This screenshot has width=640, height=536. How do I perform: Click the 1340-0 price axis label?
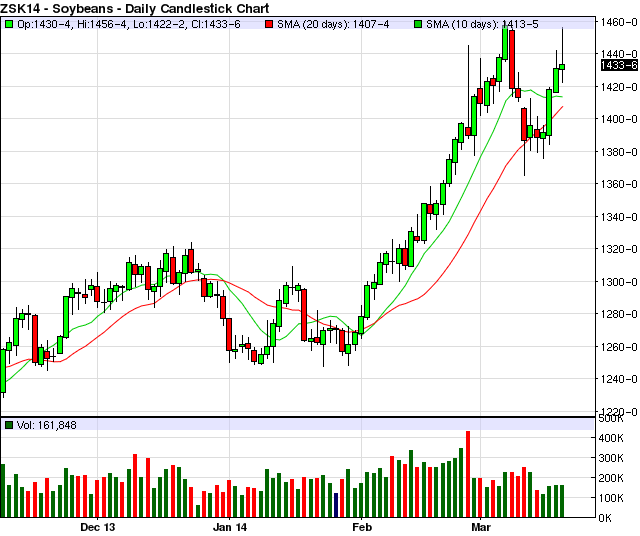coord(619,217)
